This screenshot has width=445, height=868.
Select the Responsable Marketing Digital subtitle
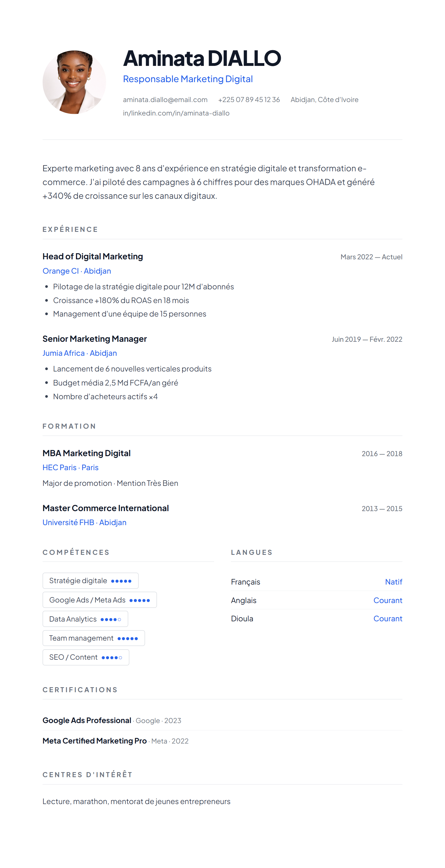pyautogui.click(x=188, y=79)
